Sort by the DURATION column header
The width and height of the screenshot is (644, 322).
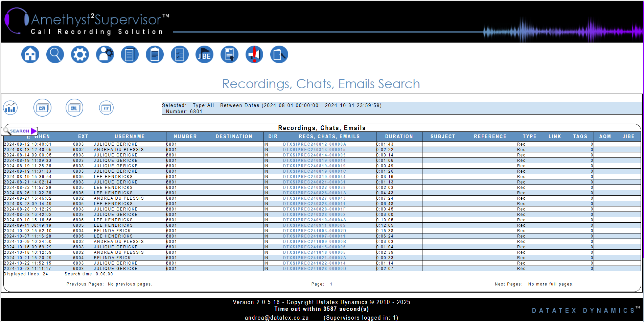(x=399, y=137)
